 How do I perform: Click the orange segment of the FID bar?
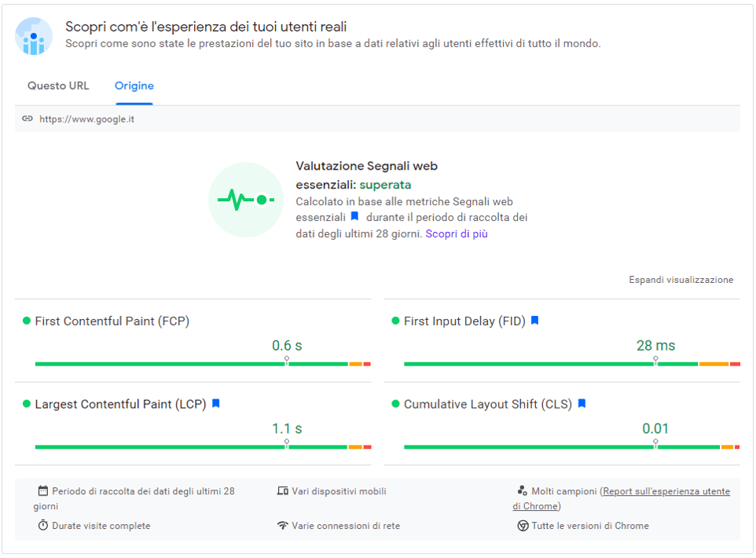(714, 364)
